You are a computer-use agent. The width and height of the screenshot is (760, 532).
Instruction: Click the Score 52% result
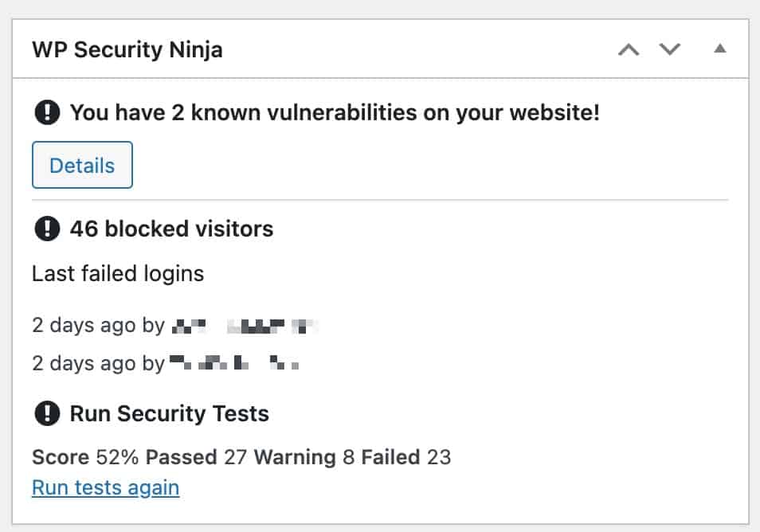[86, 457]
